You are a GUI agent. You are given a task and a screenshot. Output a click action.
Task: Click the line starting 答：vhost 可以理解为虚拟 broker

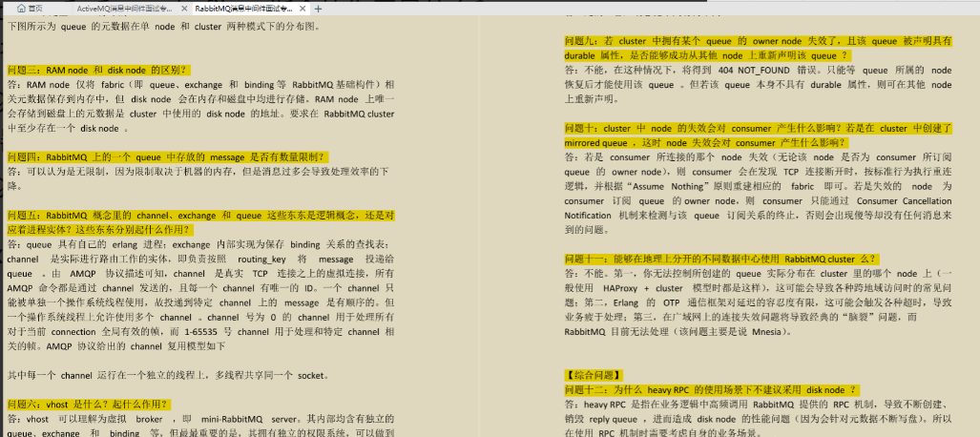coord(200,418)
